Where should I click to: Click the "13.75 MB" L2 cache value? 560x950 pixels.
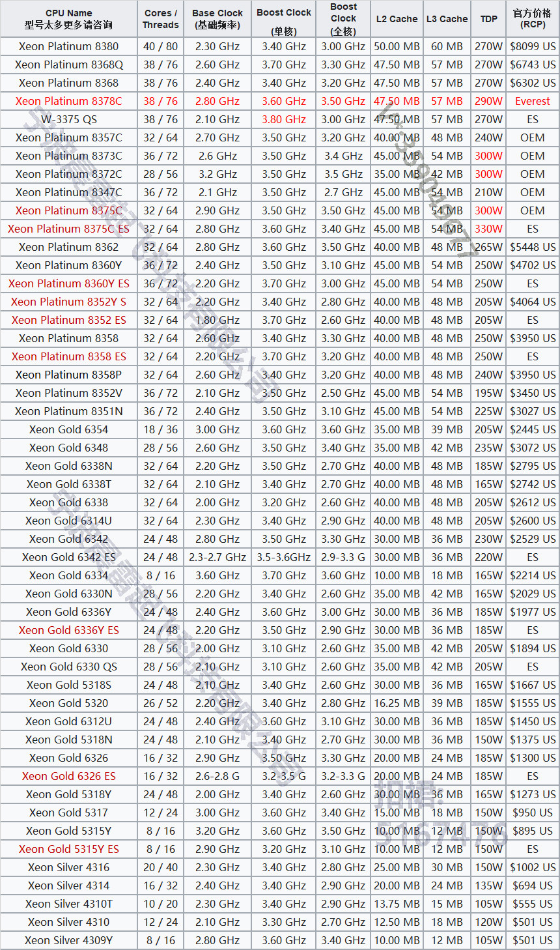pos(397,904)
